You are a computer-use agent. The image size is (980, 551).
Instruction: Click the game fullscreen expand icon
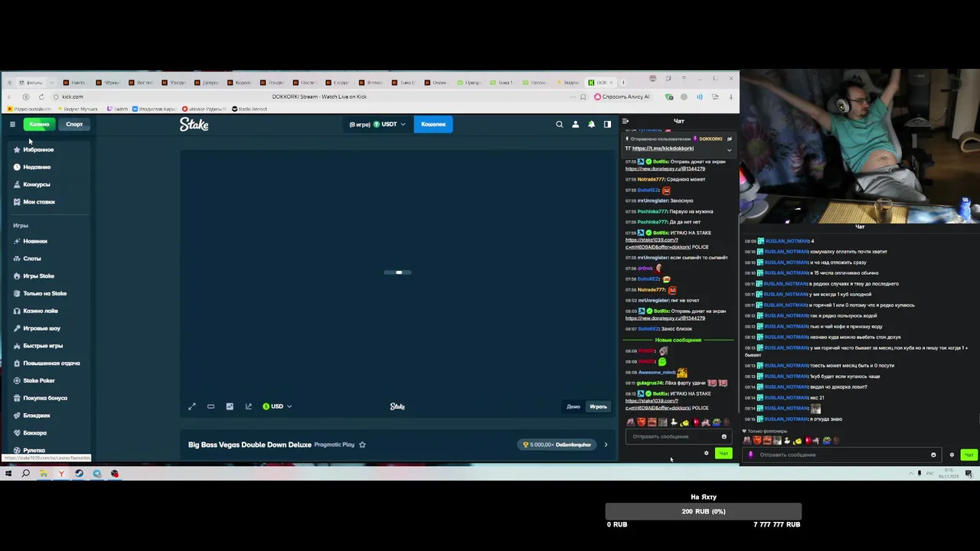[x=192, y=406]
